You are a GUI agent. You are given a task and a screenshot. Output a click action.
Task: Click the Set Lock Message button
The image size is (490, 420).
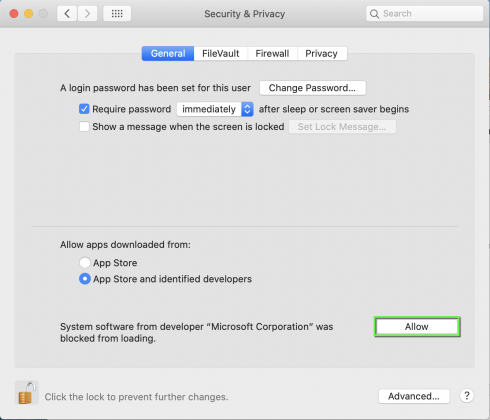click(342, 127)
